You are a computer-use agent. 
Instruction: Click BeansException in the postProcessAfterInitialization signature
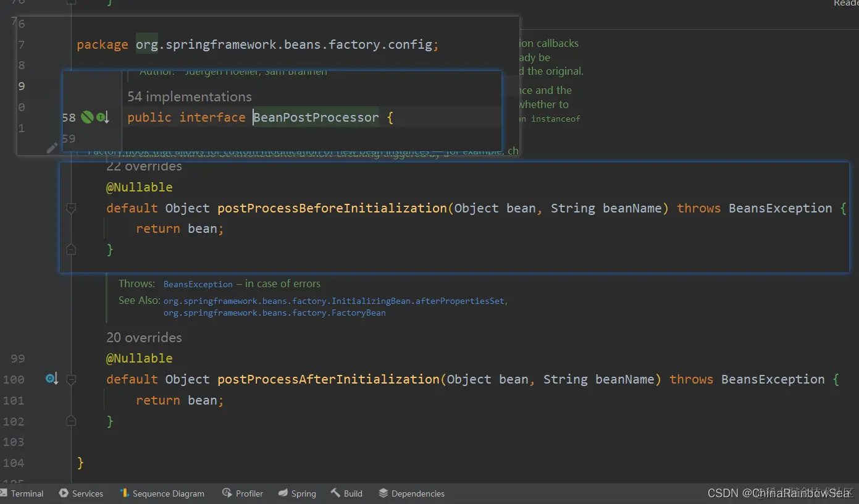[x=773, y=379]
